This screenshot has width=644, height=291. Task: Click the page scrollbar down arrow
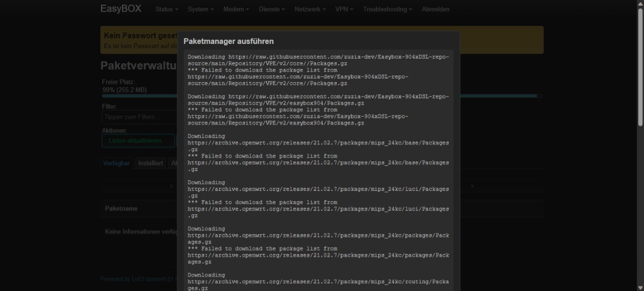(x=640, y=287)
